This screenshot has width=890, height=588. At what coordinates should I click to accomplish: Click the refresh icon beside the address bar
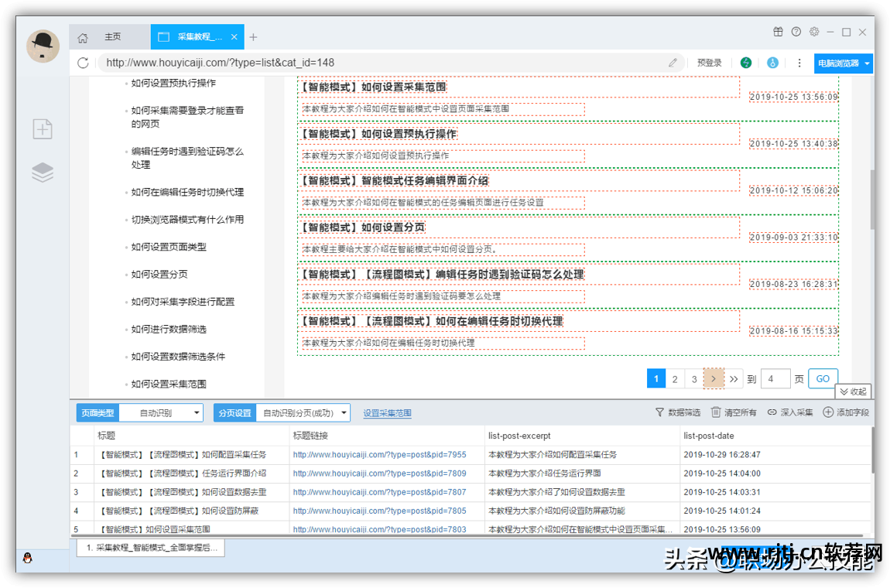83,63
